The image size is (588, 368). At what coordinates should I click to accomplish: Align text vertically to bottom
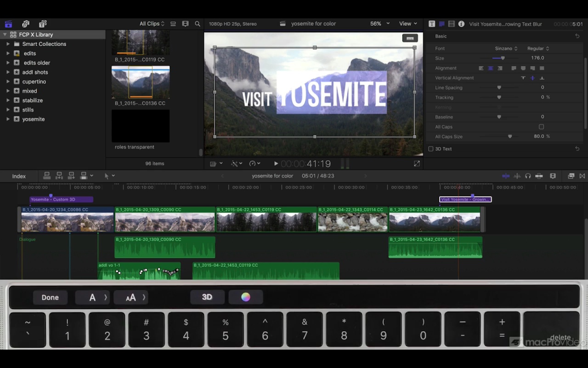tap(542, 78)
